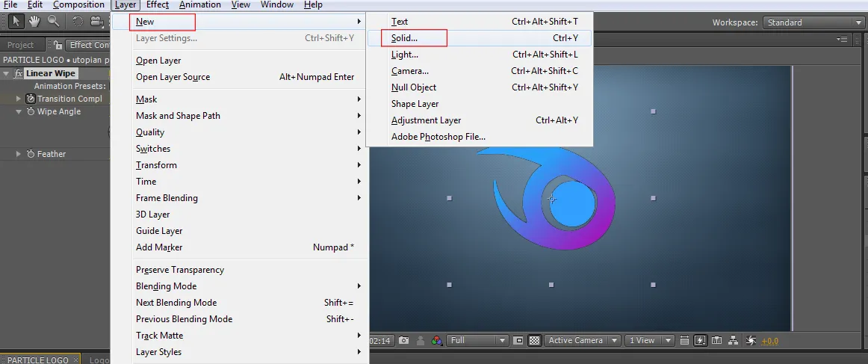Click 3D Layer in Layer menu
The width and height of the screenshot is (868, 364).
click(x=240, y=215)
